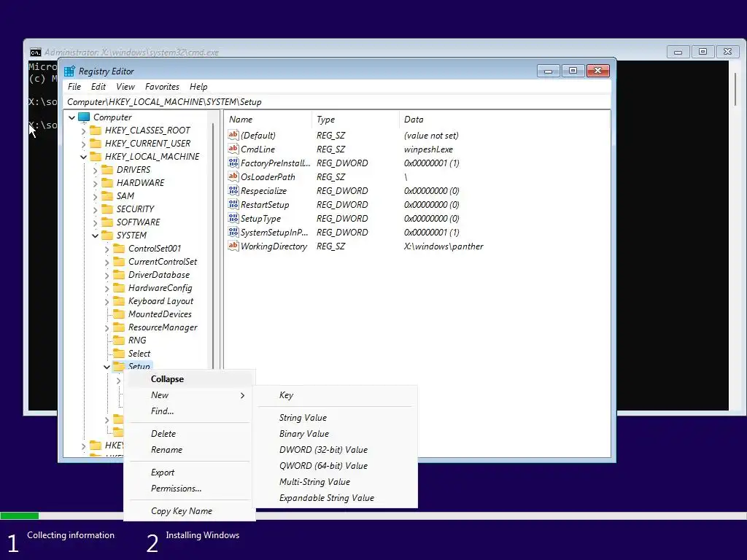The width and height of the screenshot is (747, 560).
Task: Click the FactoryPreInstall DWORD value icon
Action: (x=233, y=163)
